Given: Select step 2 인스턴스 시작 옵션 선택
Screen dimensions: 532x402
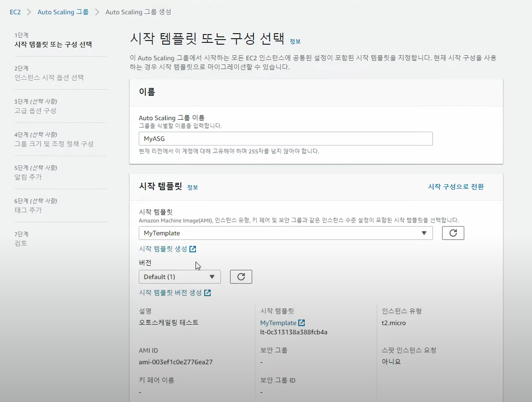Looking at the screenshot, I should [49, 78].
